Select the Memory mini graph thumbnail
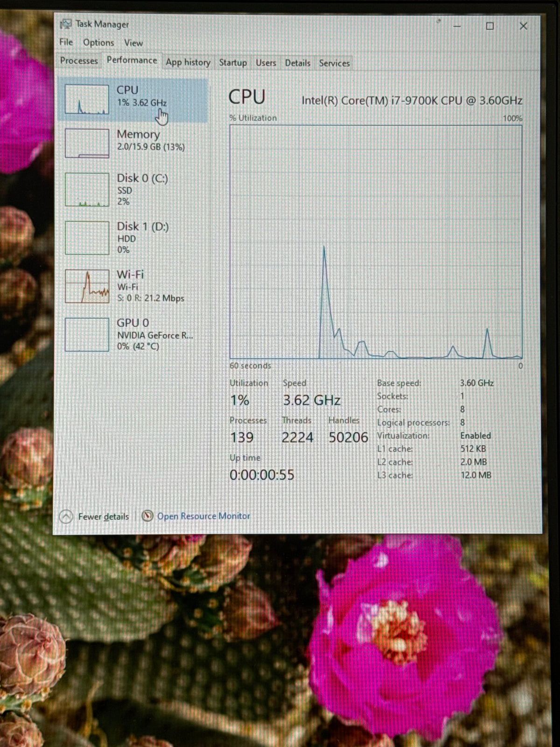 click(x=87, y=143)
